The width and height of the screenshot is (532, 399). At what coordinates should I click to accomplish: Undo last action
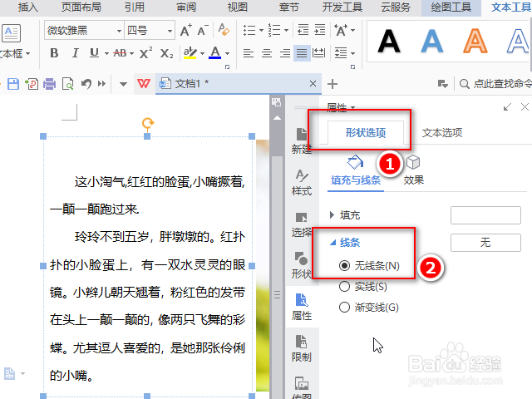[x=86, y=83]
